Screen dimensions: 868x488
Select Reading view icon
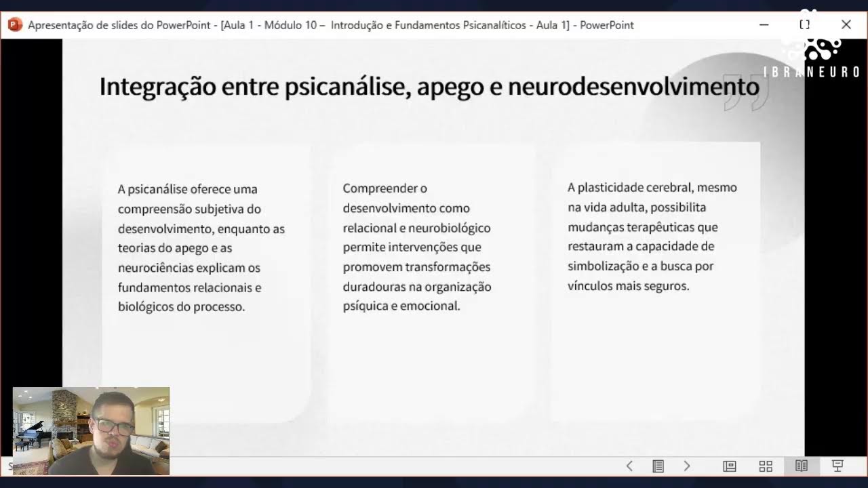[x=802, y=466]
